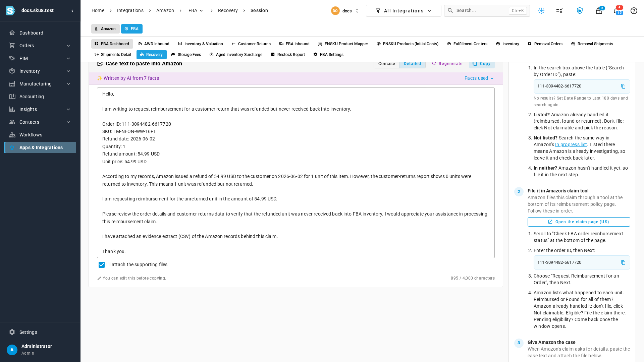Expand the Insights menu in the sidebar
Image resolution: width=644 pixels, height=362 pixels.
[x=40, y=109]
